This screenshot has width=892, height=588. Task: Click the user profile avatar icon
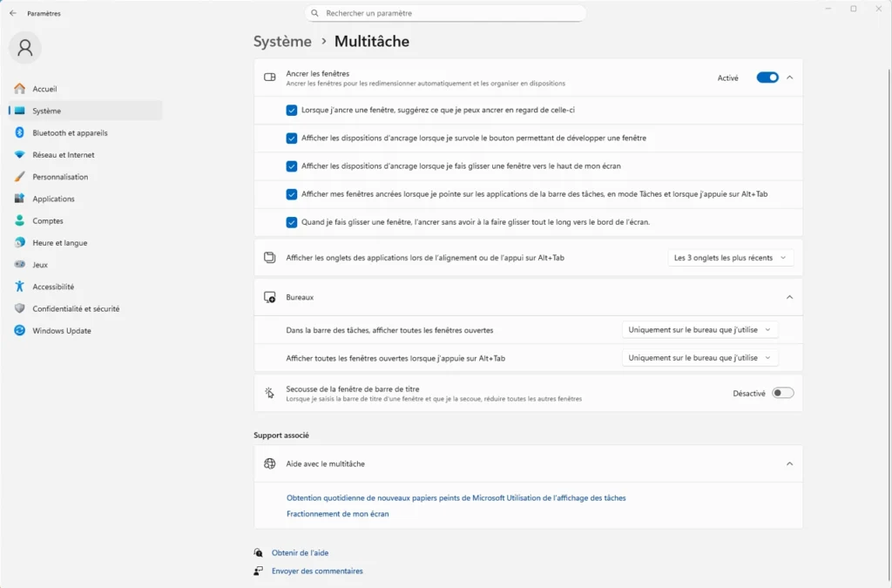tap(24, 48)
